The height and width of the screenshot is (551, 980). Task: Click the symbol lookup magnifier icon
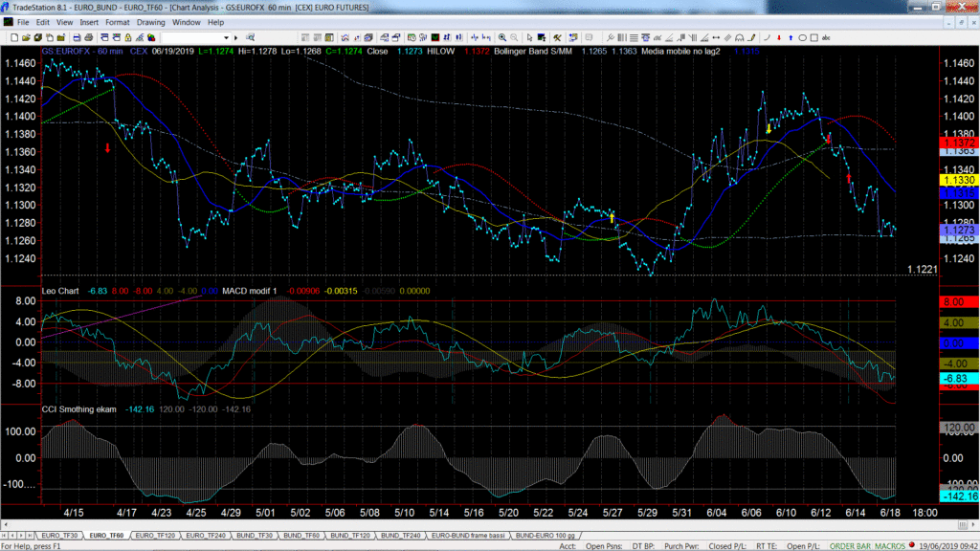click(250, 37)
